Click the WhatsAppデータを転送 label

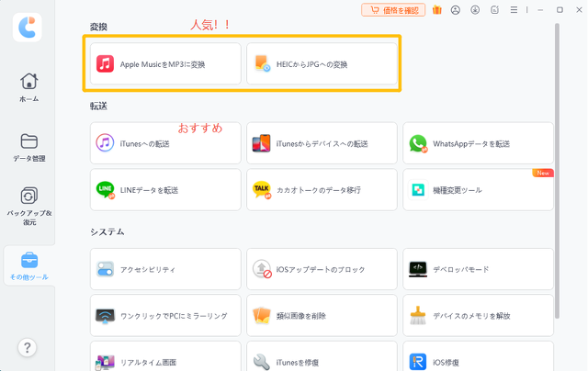tap(471, 143)
